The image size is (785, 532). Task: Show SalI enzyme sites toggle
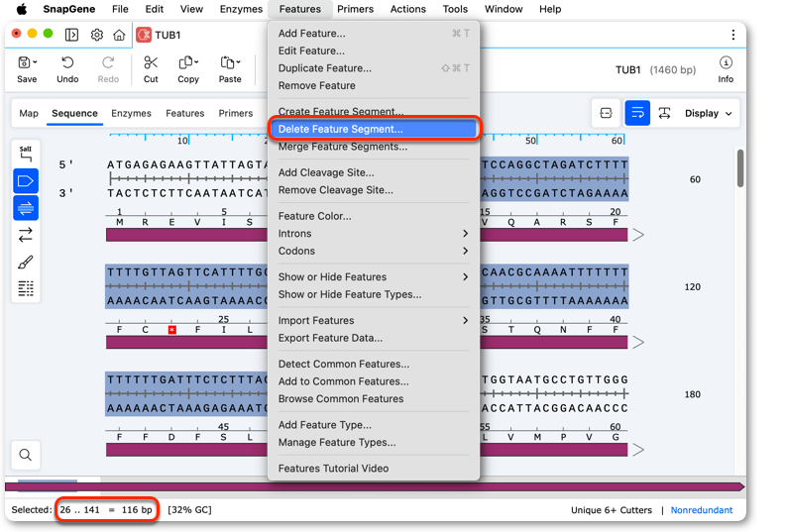26,154
